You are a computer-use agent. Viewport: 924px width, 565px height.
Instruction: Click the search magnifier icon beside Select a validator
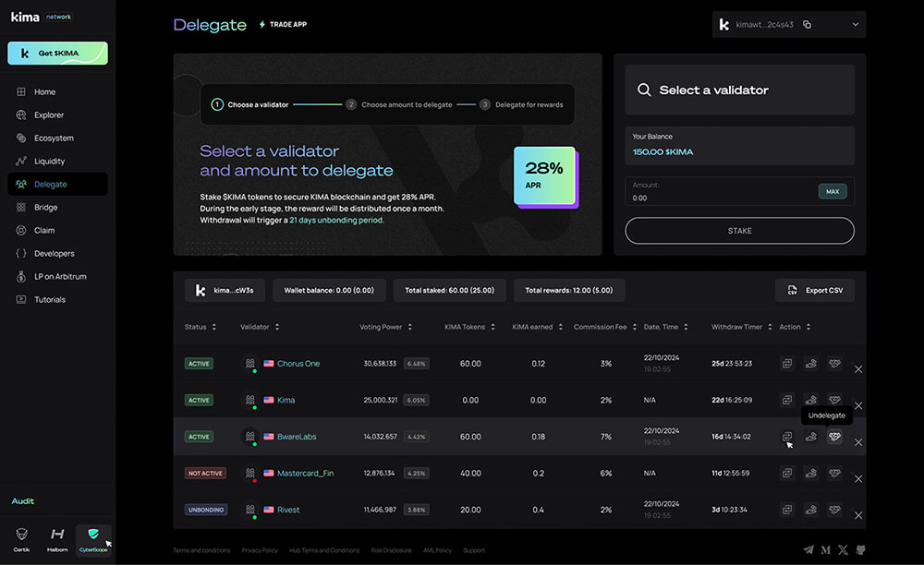click(644, 90)
